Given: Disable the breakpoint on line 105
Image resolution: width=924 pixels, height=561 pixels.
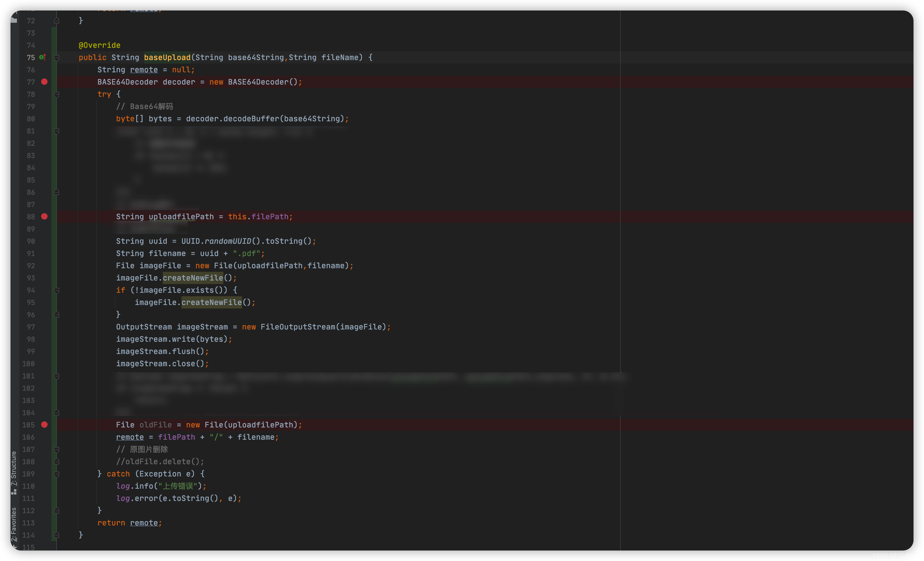Looking at the screenshot, I should (x=44, y=425).
